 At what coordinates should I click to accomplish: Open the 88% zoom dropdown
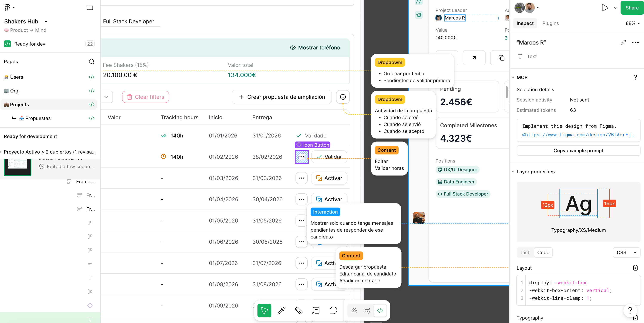point(633,23)
